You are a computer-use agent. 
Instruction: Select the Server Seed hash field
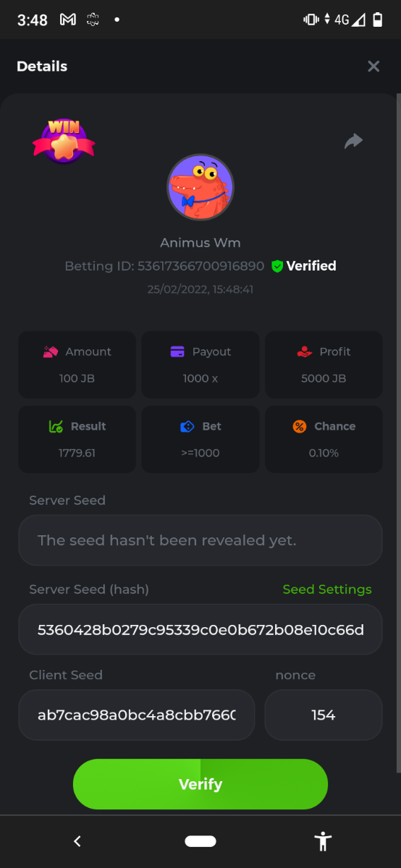(200, 629)
